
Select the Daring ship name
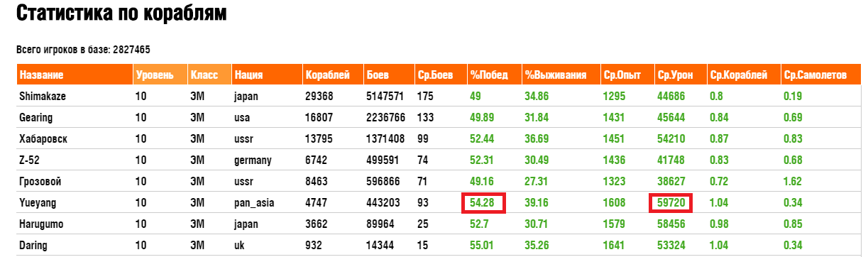pyautogui.click(x=33, y=246)
